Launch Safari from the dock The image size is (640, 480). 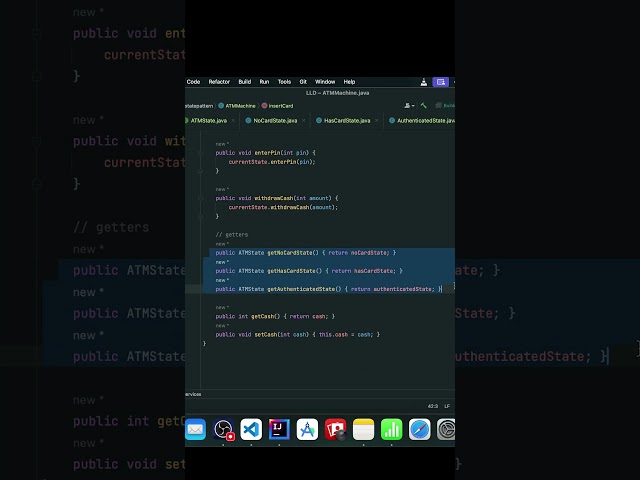419,429
